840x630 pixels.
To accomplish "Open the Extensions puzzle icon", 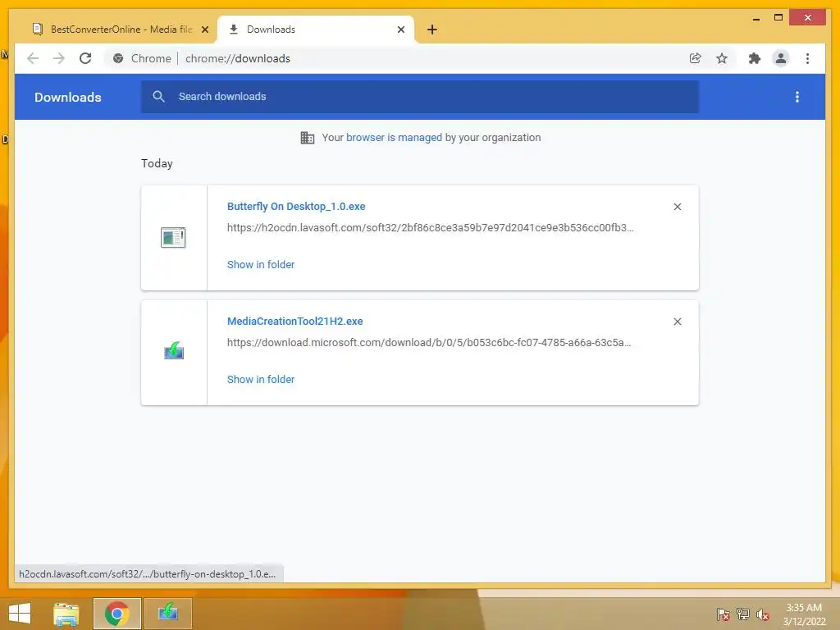I will point(755,58).
